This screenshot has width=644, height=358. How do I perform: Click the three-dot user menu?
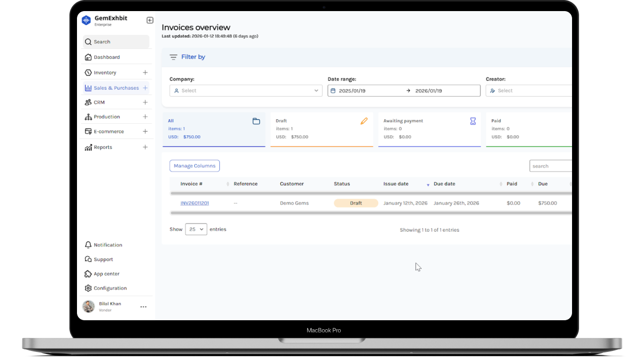tap(143, 307)
